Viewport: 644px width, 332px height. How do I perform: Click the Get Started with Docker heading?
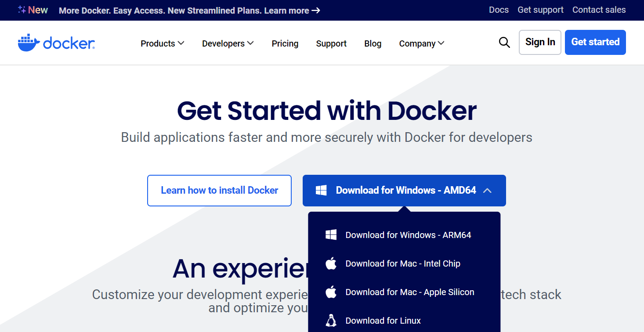point(326,111)
